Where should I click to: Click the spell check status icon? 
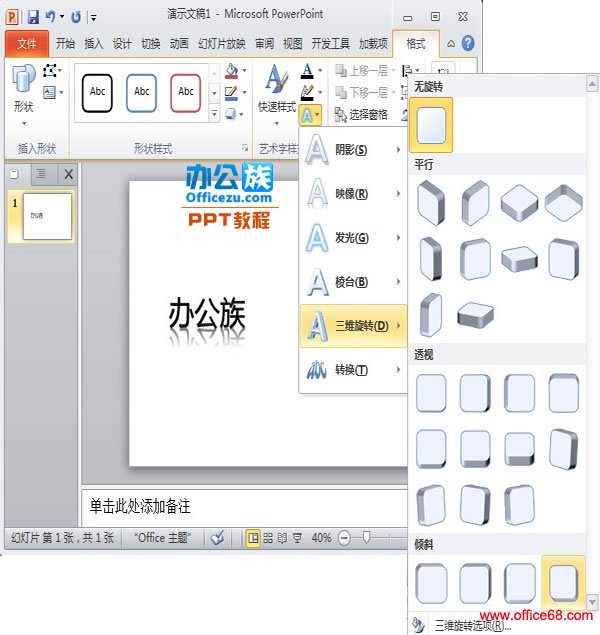(217, 538)
